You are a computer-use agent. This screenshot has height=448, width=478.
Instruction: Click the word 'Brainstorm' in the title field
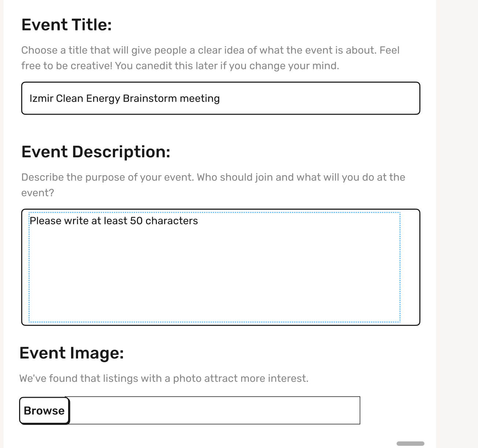pos(147,98)
